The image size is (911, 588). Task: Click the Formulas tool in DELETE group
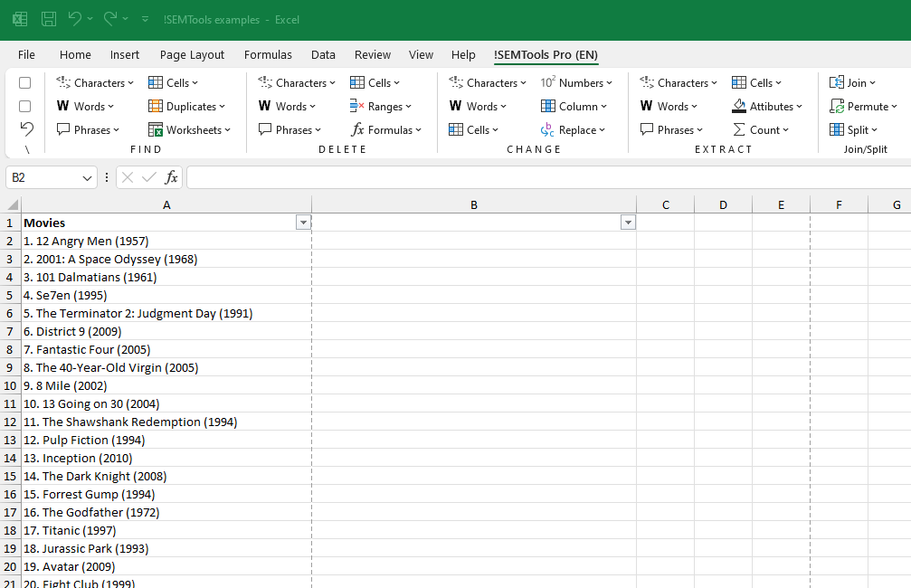tap(387, 129)
